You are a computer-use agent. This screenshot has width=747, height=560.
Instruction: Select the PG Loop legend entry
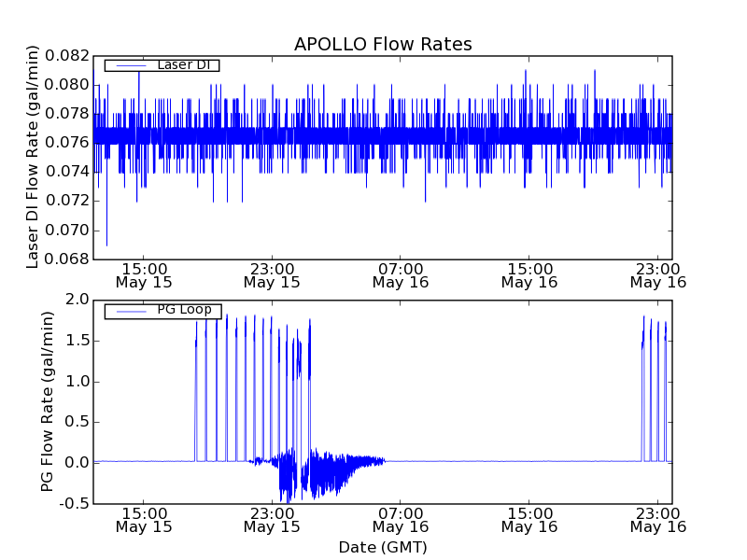162,311
